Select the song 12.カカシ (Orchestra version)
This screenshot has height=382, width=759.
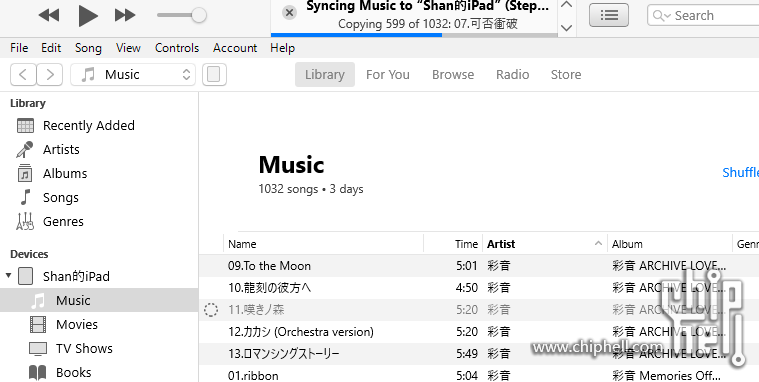click(x=301, y=332)
